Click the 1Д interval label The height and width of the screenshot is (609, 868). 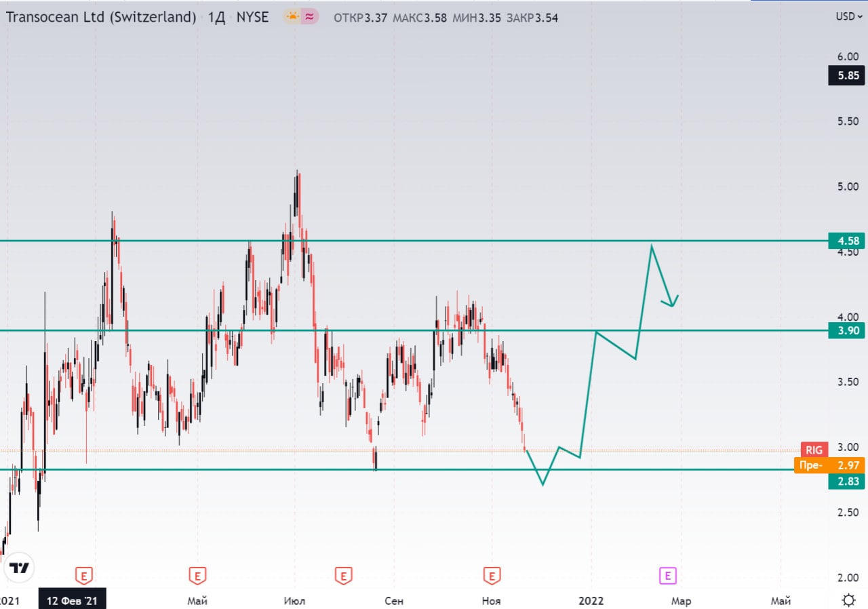click(216, 18)
